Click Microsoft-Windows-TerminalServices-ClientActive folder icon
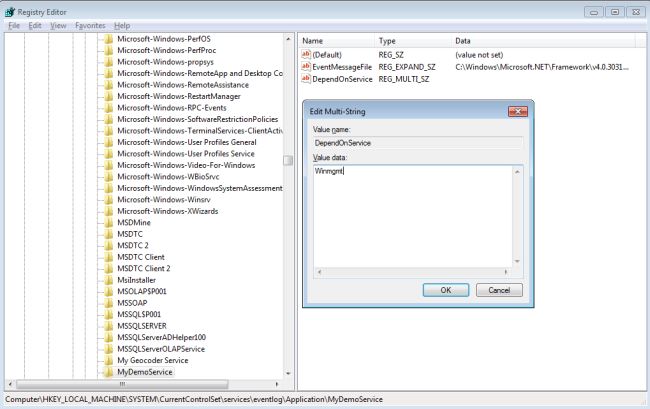The image size is (650, 409). (x=109, y=131)
